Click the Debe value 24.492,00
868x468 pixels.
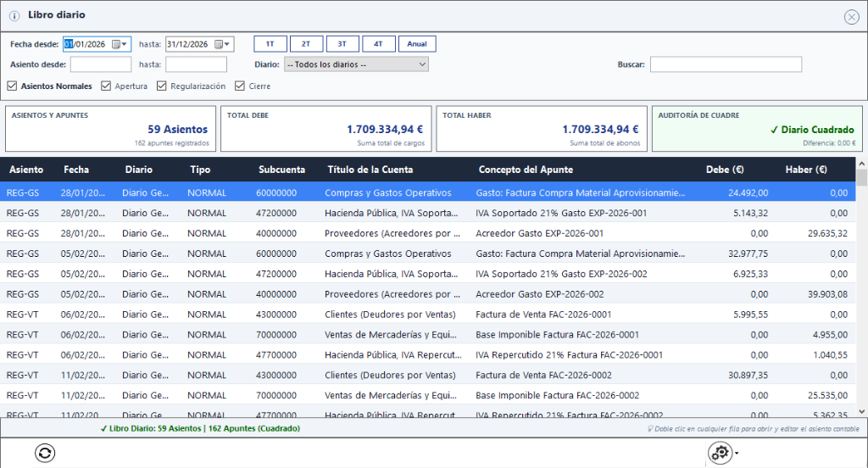pyautogui.click(x=748, y=192)
